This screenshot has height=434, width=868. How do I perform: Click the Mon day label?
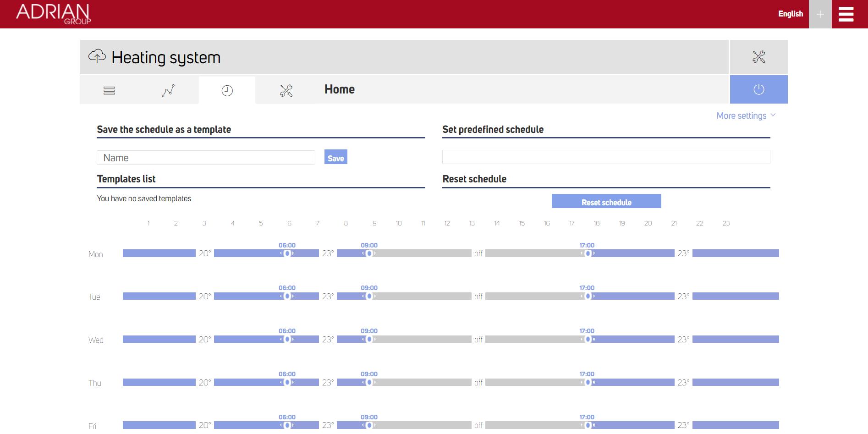pyautogui.click(x=95, y=254)
